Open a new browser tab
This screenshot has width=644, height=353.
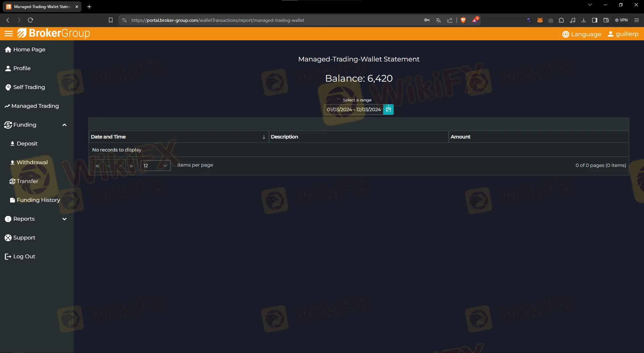[x=89, y=7]
